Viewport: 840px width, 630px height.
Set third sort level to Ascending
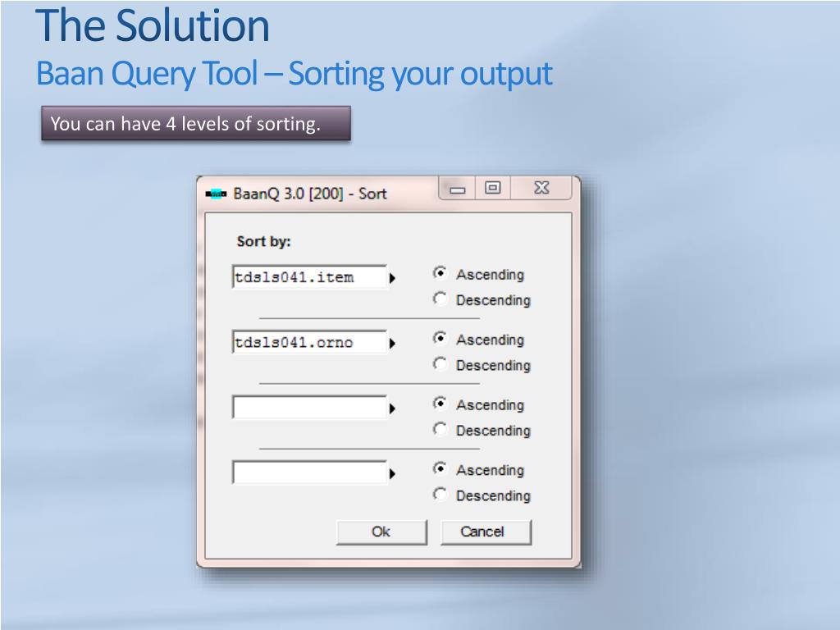pyautogui.click(x=440, y=404)
